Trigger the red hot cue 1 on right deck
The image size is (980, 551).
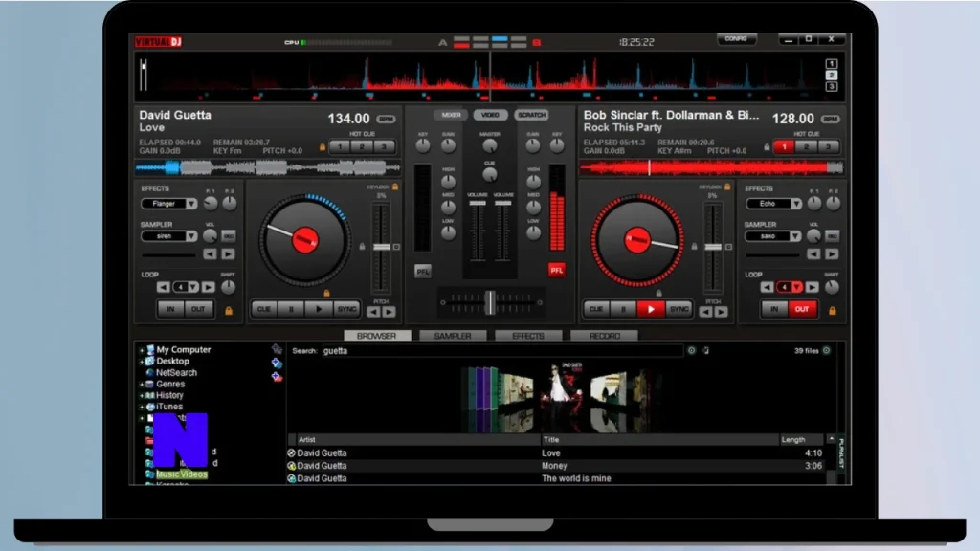click(784, 146)
